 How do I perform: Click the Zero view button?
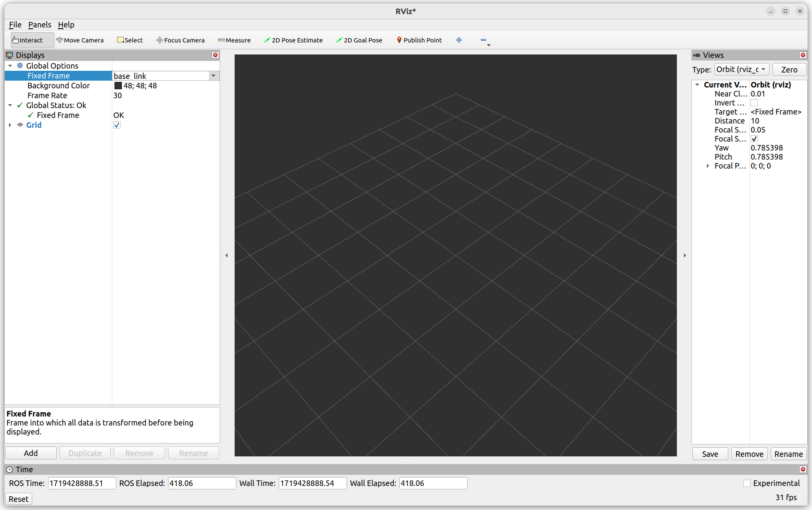[x=789, y=69]
